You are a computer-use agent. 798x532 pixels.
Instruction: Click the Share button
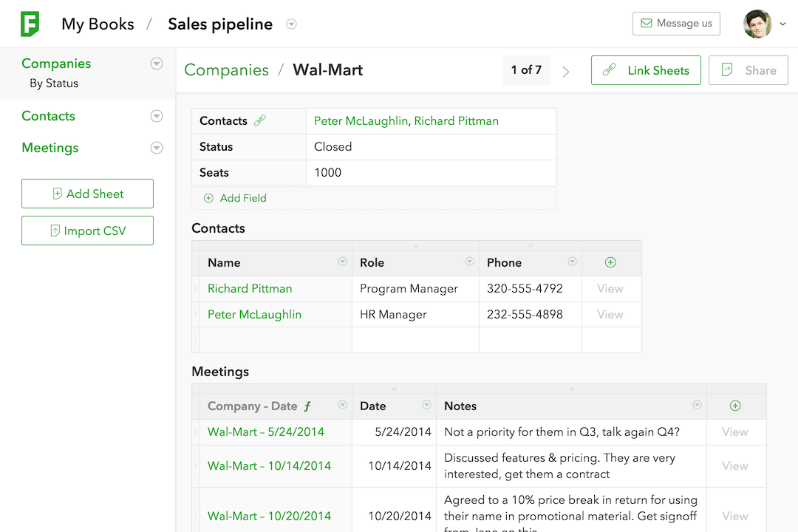tap(748, 70)
